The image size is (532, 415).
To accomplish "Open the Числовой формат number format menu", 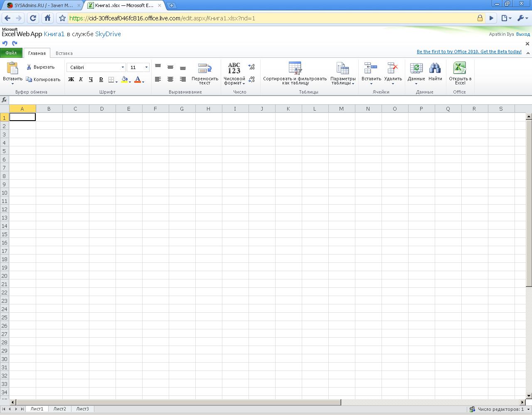I will pyautogui.click(x=234, y=74).
